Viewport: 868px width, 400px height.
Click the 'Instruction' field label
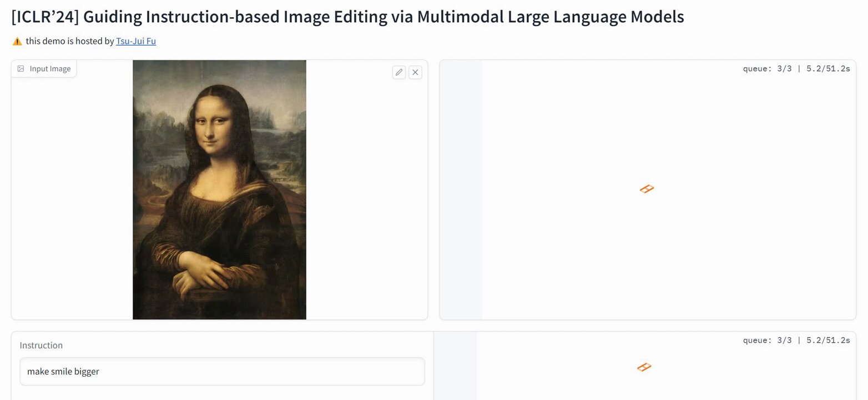[x=41, y=345]
